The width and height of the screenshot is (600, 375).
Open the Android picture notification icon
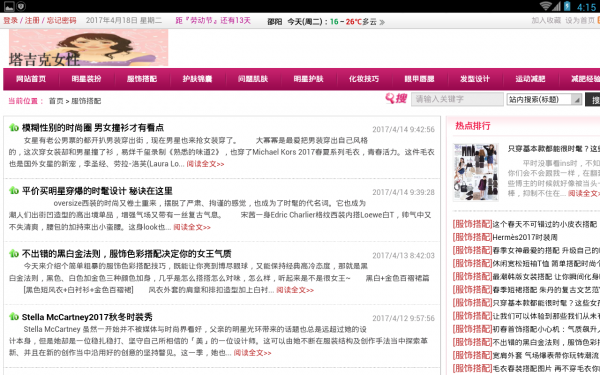pyautogui.click(x=8, y=6)
